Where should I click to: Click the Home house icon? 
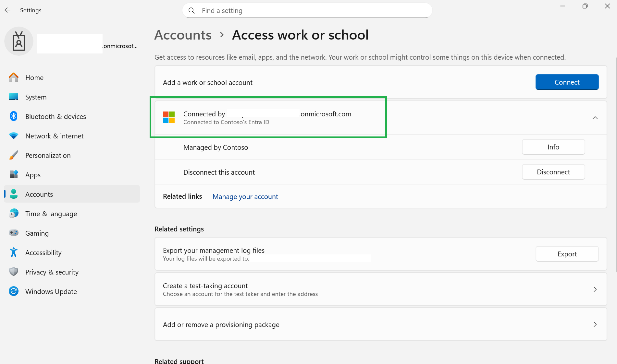pyautogui.click(x=14, y=77)
